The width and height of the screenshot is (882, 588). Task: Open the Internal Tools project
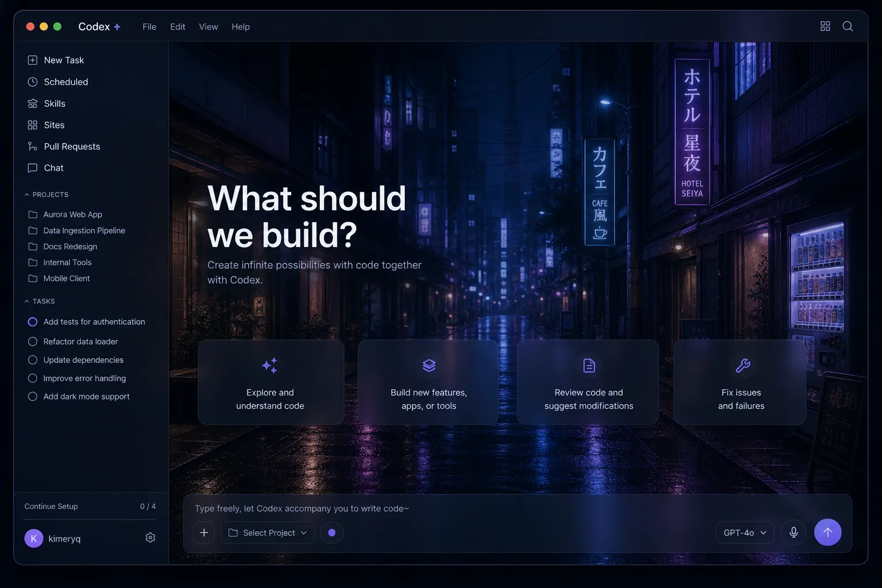pyautogui.click(x=67, y=262)
